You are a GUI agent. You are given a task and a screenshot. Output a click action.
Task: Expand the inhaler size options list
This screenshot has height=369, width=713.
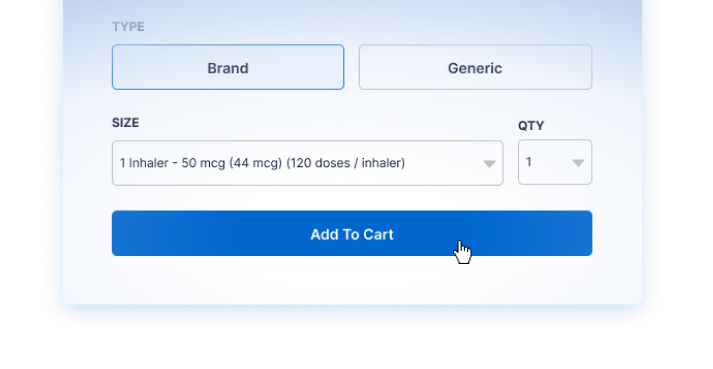(x=307, y=163)
